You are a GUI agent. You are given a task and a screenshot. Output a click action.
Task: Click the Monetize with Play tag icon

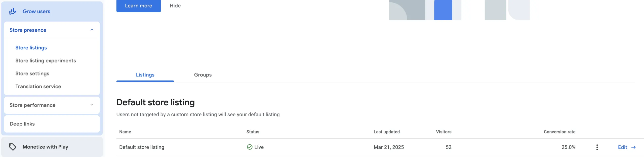coord(13,146)
